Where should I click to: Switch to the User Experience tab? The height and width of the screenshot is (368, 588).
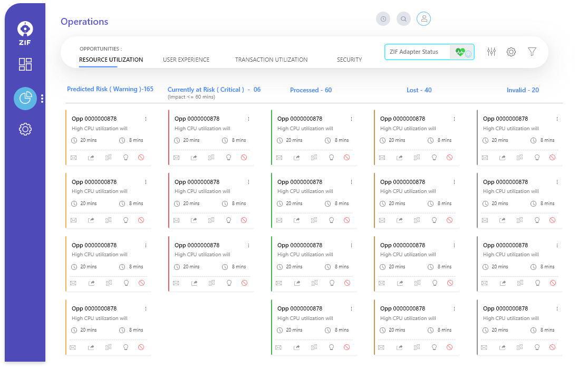(x=186, y=60)
